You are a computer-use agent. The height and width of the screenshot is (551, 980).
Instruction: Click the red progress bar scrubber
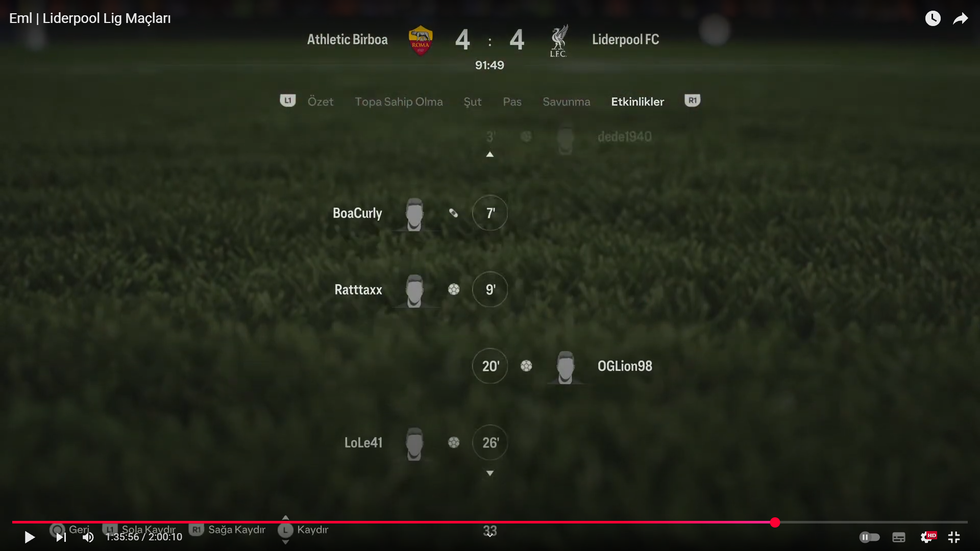pyautogui.click(x=775, y=522)
